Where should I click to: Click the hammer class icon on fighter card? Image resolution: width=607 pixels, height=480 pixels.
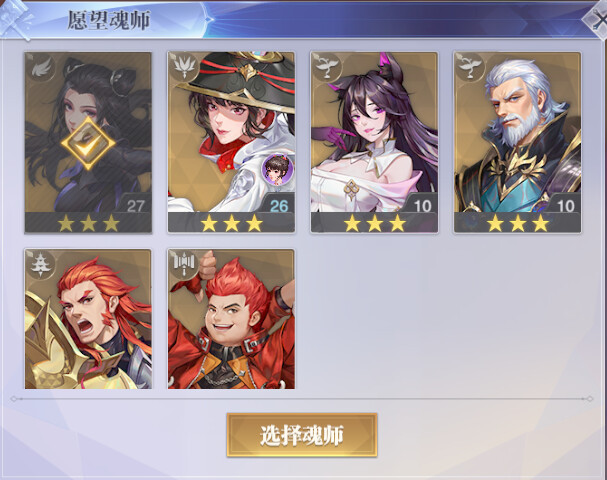(x=184, y=265)
